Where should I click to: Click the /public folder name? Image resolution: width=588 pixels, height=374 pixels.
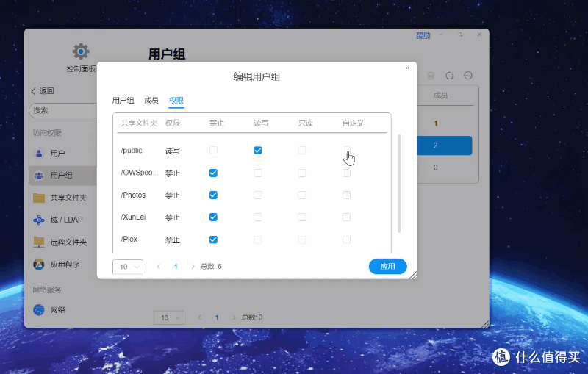click(x=132, y=151)
